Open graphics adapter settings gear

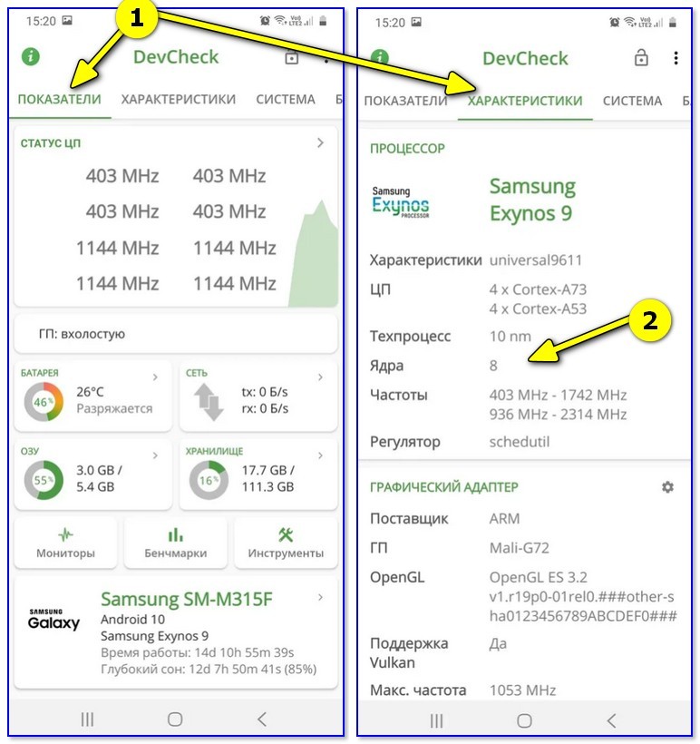pos(667,487)
